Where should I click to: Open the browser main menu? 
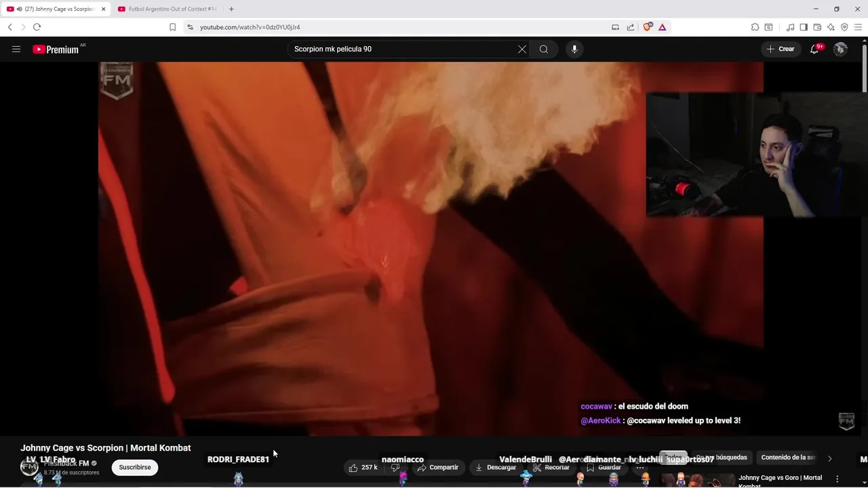click(x=858, y=27)
